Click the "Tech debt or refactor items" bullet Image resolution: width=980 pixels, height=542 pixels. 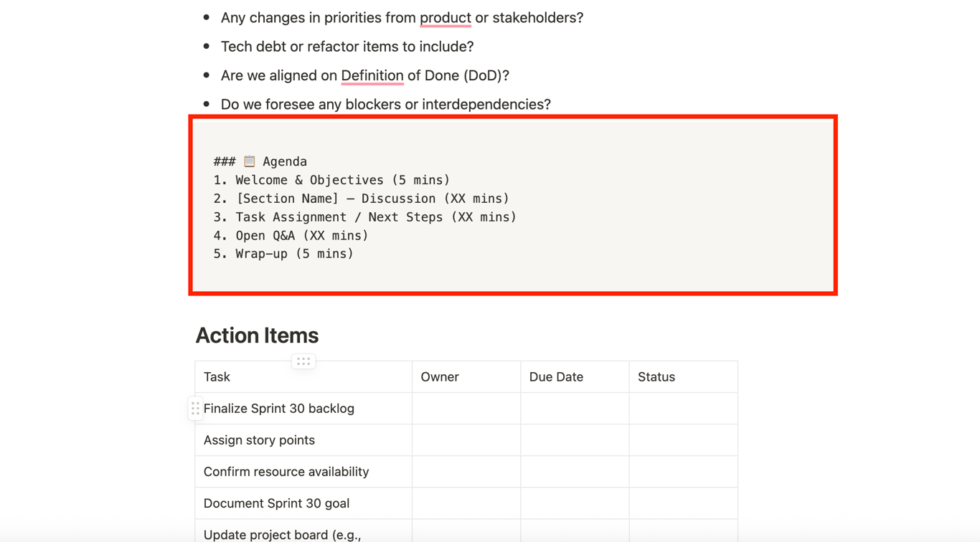(347, 47)
